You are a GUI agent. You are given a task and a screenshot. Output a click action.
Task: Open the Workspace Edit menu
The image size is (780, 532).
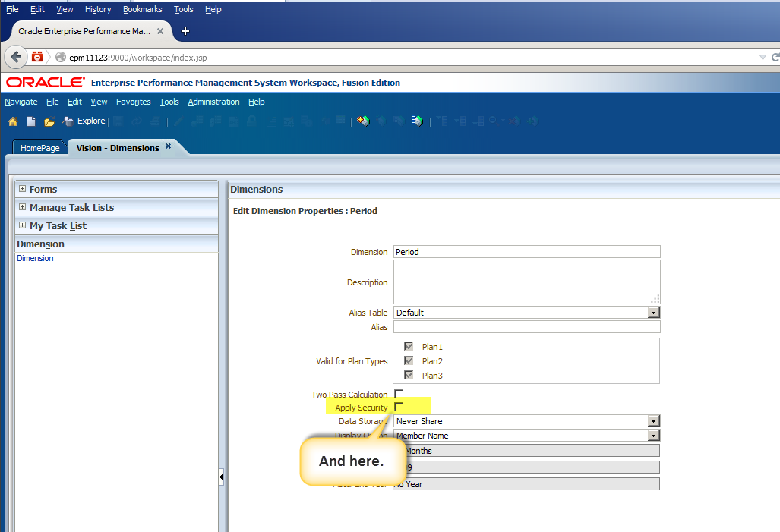pos(74,102)
